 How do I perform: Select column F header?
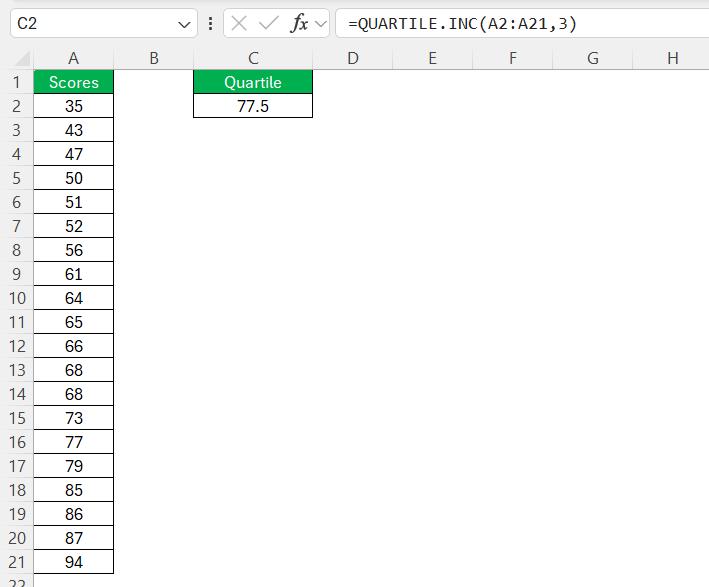pyautogui.click(x=513, y=58)
